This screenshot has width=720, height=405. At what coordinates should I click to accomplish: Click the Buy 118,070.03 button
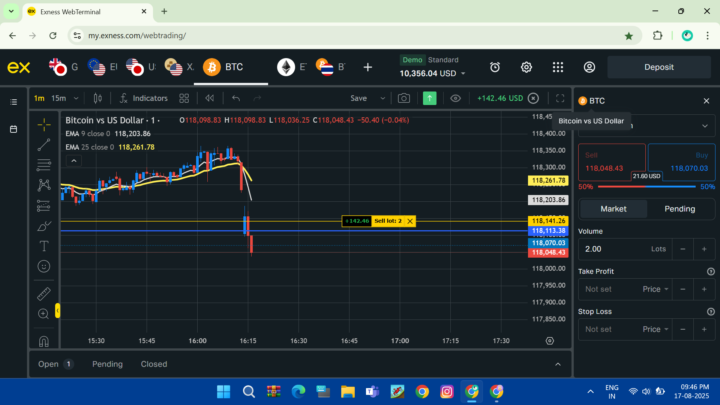coord(681,162)
